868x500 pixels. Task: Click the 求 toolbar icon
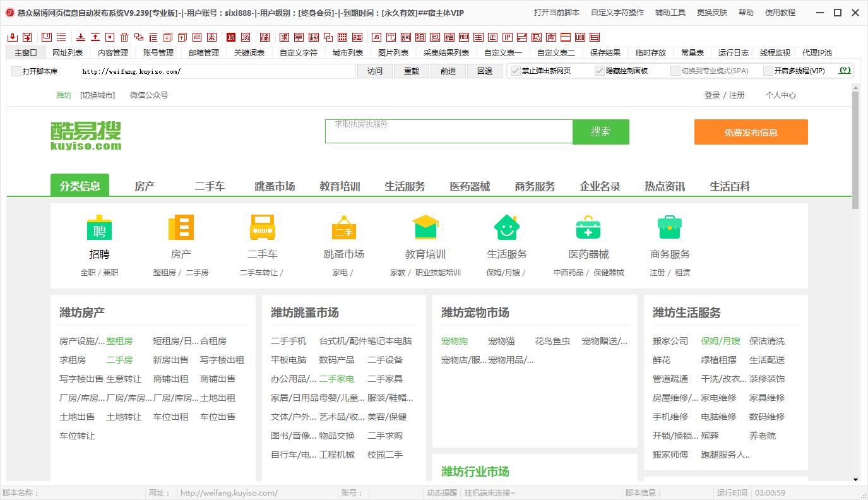(284, 37)
